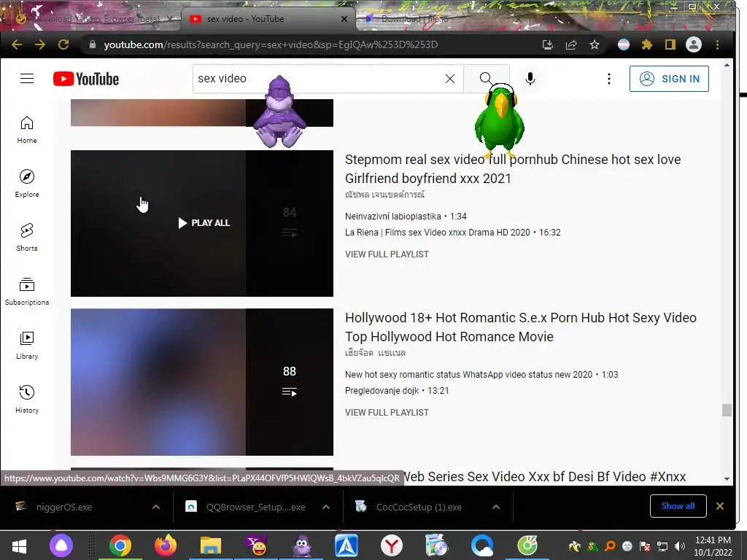Viewport: 747px width, 560px height.
Task: Reload the YouTube results page
Action: coord(63,44)
